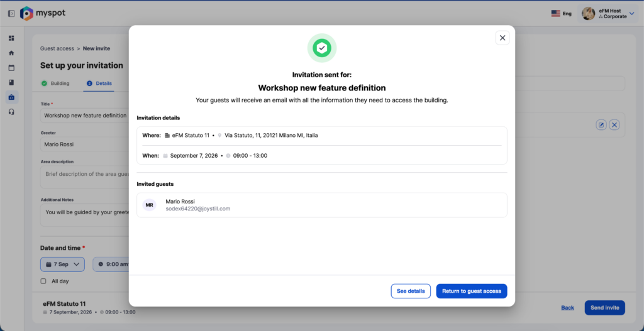Switch to the Details step tab
644x331 pixels.
[99, 84]
